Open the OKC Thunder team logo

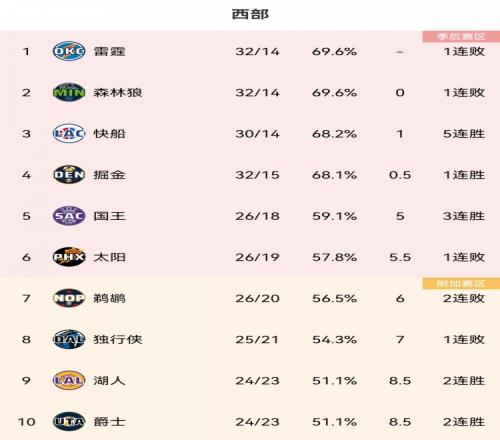pyautogui.click(x=69, y=51)
